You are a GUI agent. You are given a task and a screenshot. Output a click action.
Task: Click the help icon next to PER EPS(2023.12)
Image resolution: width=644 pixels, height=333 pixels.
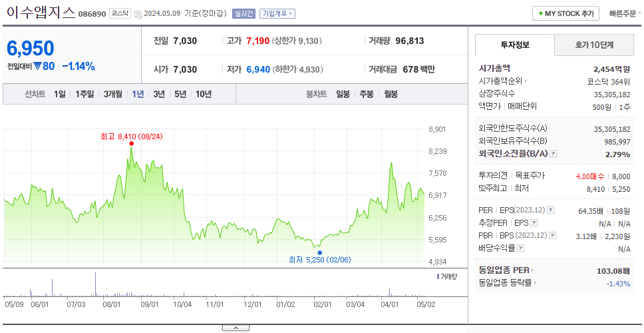[x=550, y=210]
